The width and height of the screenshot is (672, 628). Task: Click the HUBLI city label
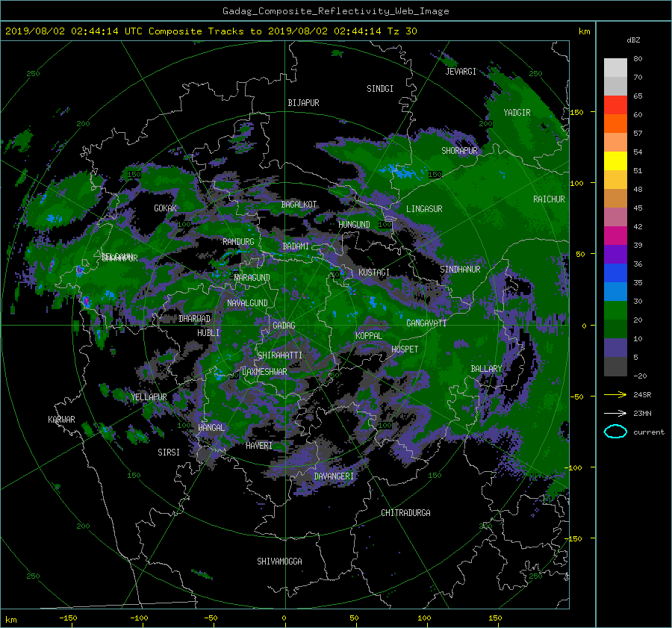(x=208, y=332)
